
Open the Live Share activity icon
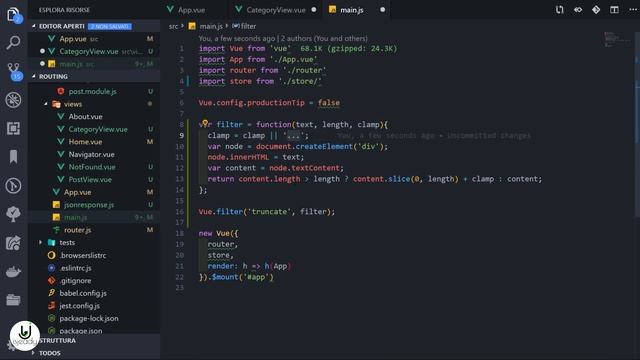(13, 243)
